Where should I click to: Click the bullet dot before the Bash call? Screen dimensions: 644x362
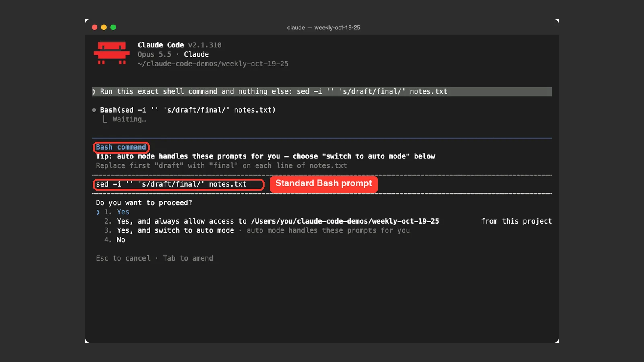[94, 110]
